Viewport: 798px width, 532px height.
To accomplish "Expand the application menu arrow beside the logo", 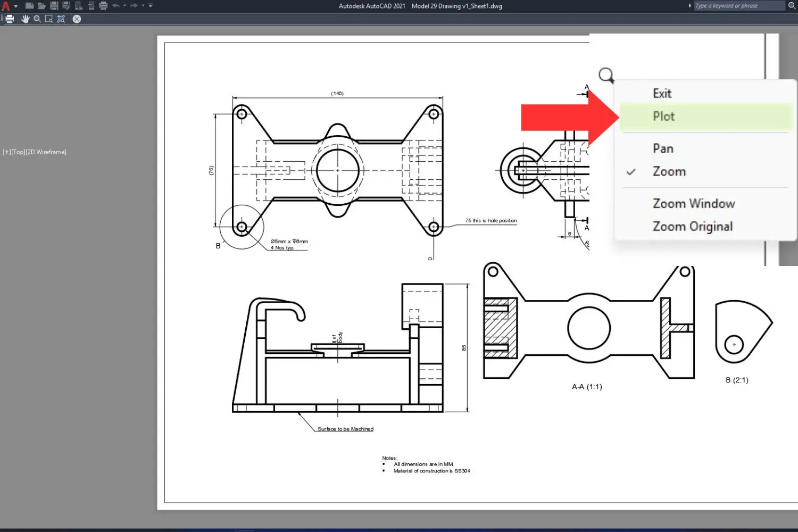I will click(16, 6).
